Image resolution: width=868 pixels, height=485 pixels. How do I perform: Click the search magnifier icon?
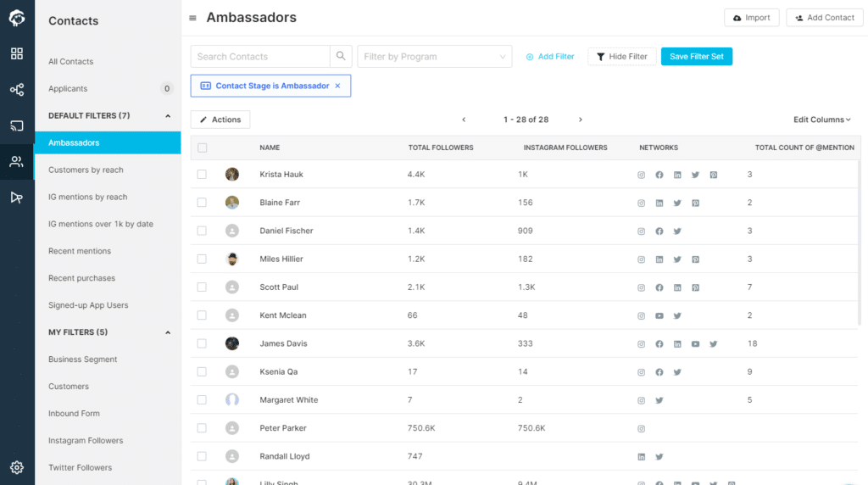tap(341, 57)
